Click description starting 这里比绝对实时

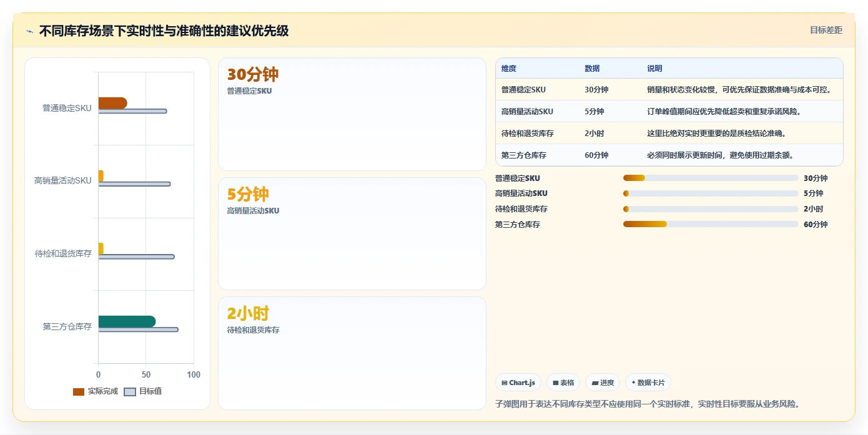(x=716, y=134)
